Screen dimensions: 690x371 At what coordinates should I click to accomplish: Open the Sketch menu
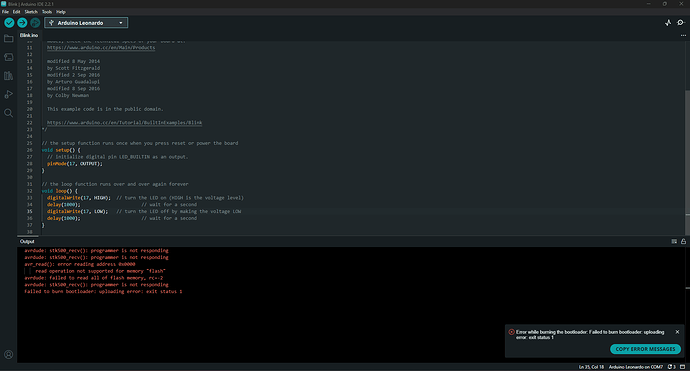[x=31, y=12]
